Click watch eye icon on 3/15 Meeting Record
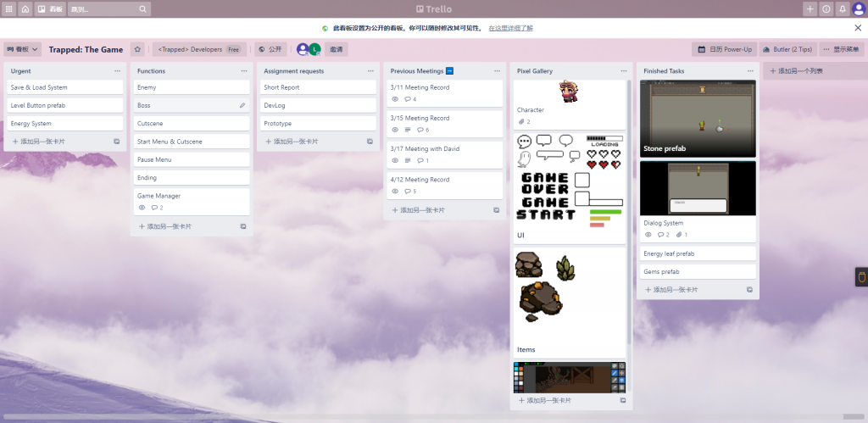Viewport: 868px width, 423px height. coord(395,130)
